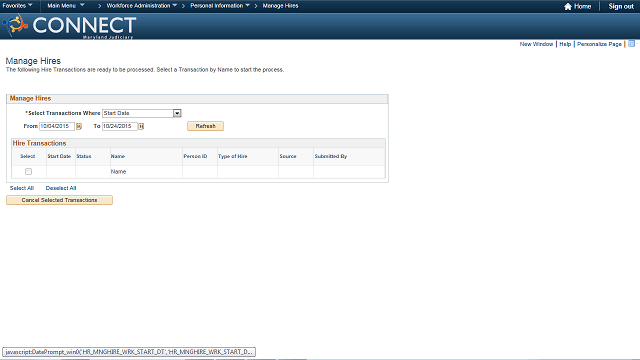Tick the Select checkbox in the Name row
The height and width of the screenshot is (360, 640).
click(x=28, y=171)
